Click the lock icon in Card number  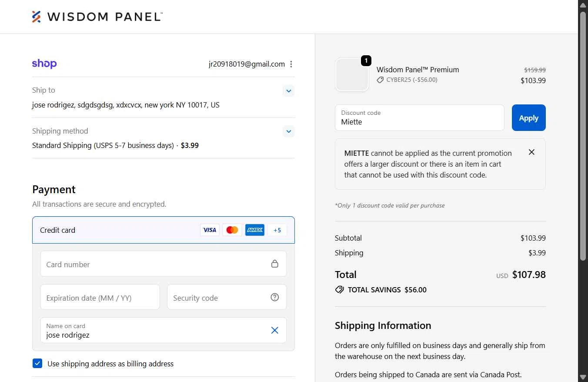click(275, 264)
